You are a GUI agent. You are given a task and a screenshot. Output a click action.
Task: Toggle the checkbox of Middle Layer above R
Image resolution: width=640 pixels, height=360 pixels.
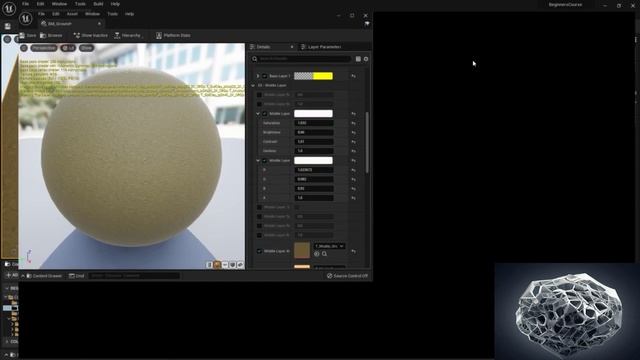tap(265, 161)
